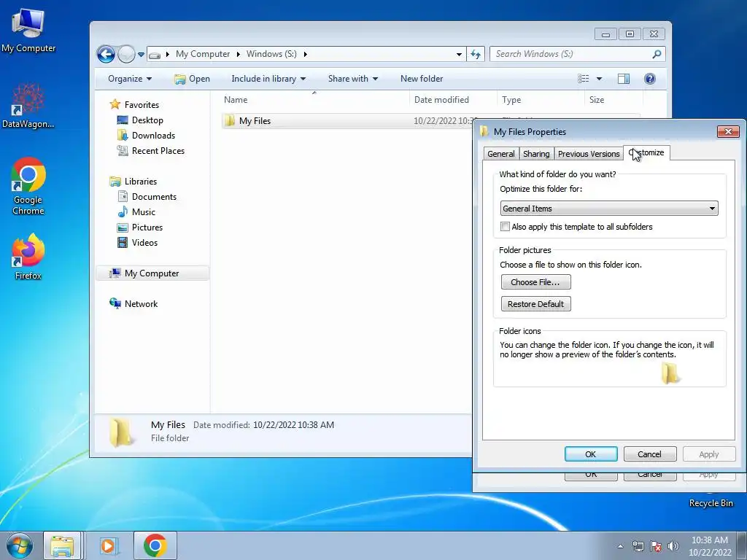Check Also apply template to all subfolders
The height and width of the screenshot is (560, 747).
[505, 227]
